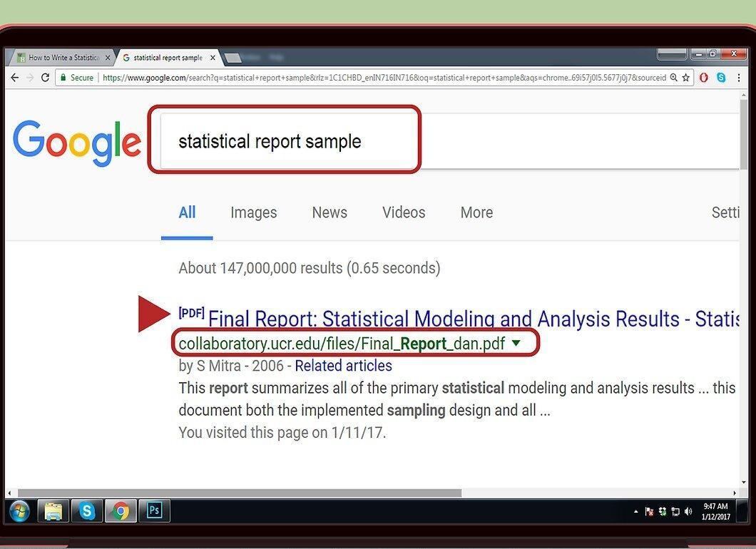756x549 pixels.
Task: Click the Action Center flag tray icon
Action: [x=650, y=511]
